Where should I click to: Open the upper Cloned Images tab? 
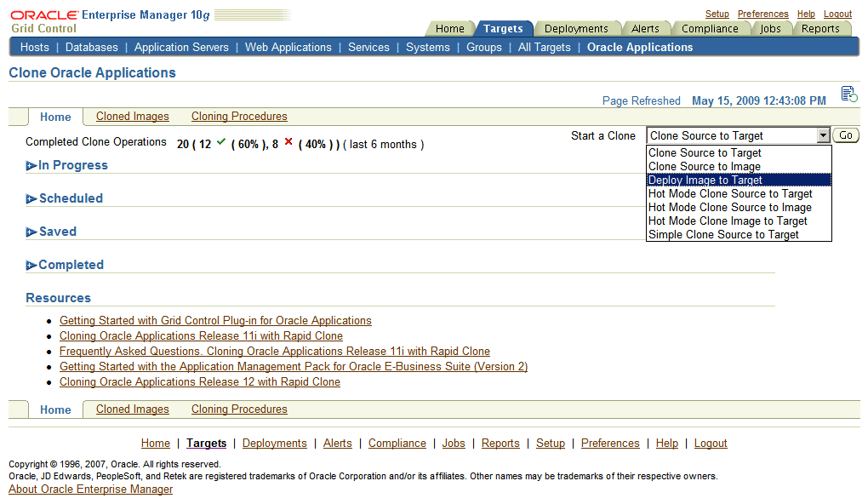click(x=132, y=117)
